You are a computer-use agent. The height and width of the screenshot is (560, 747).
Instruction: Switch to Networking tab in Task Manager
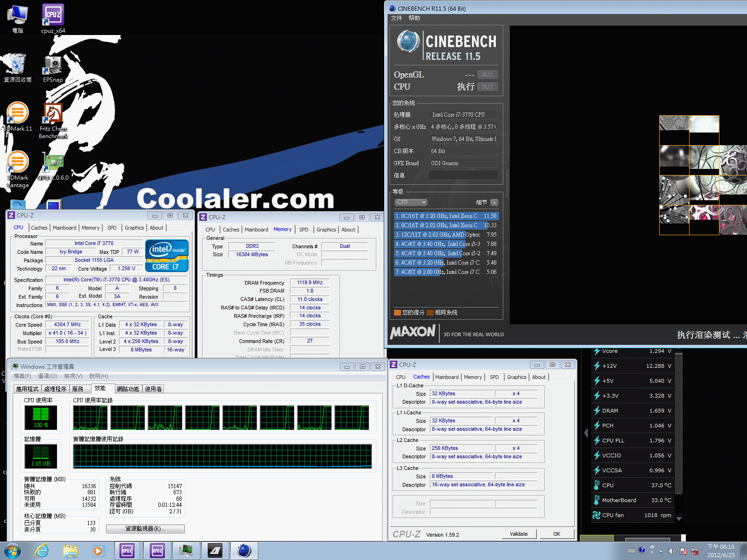point(128,389)
